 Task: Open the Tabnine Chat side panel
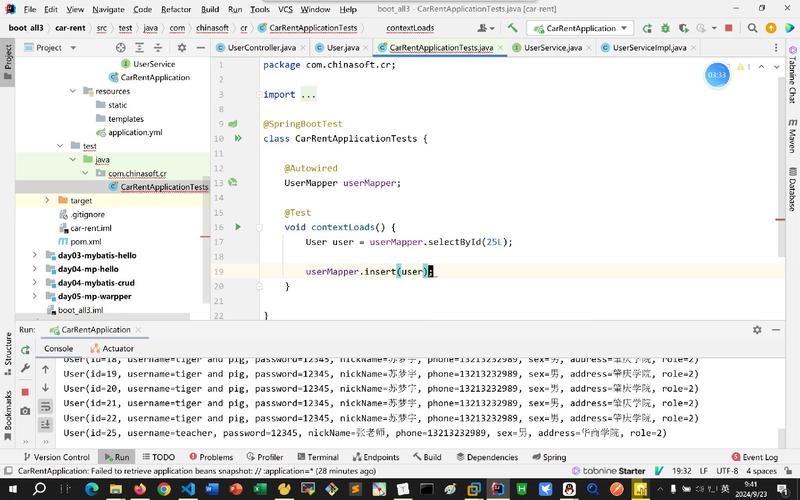(792, 74)
